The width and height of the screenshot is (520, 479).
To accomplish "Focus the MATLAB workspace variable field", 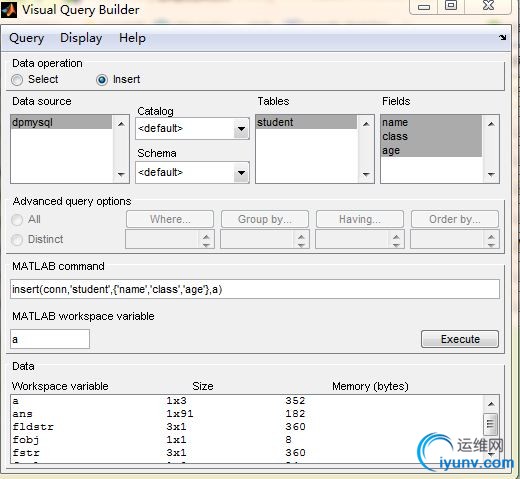I will (x=50, y=339).
